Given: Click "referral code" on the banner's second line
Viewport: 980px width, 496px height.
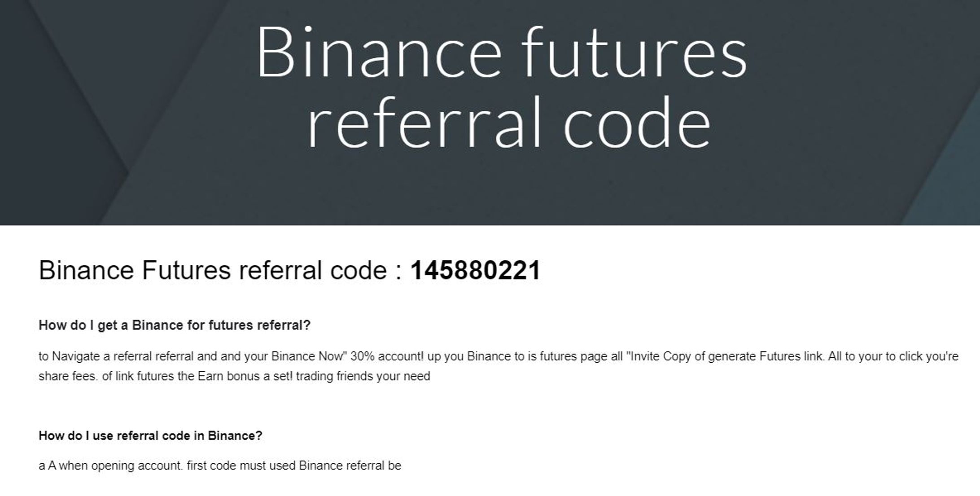Looking at the screenshot, I should pos(509,123).
